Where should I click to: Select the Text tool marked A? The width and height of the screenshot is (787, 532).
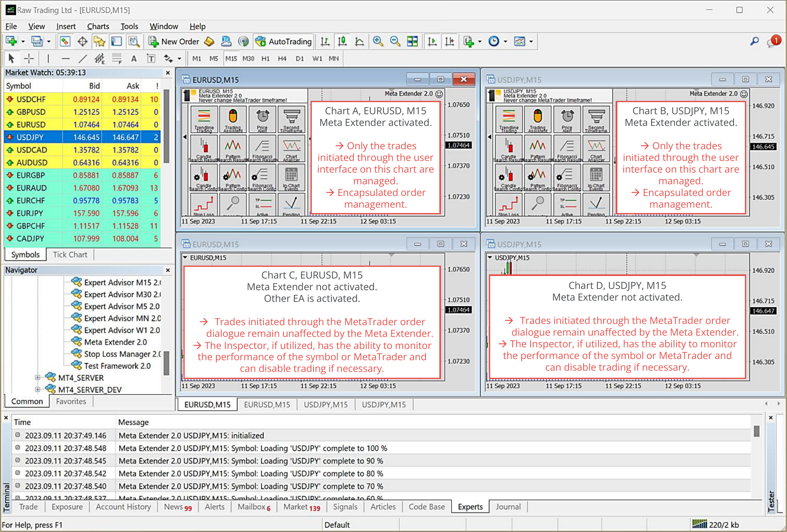click(134, 59)
